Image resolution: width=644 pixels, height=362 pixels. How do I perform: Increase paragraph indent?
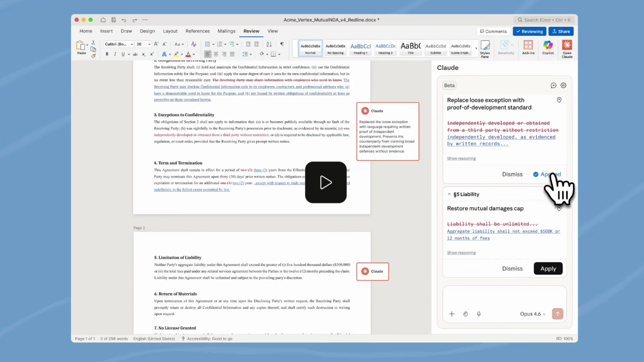coord(256,44)
